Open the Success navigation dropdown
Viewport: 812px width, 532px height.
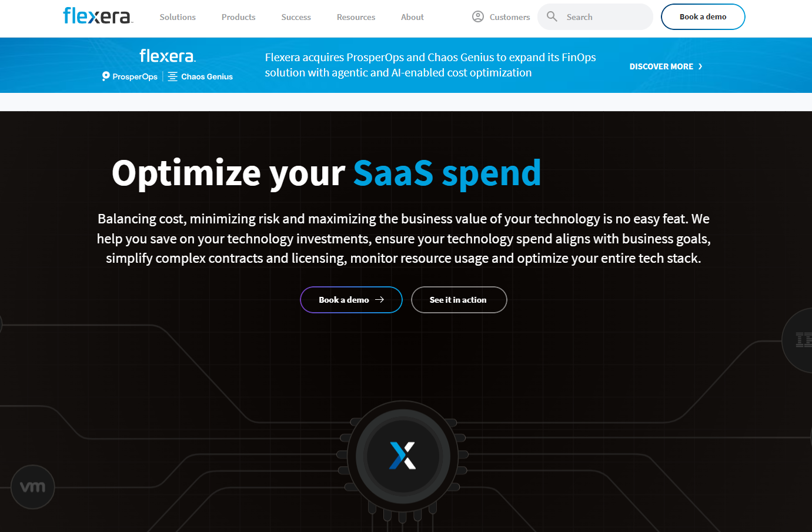296,17
